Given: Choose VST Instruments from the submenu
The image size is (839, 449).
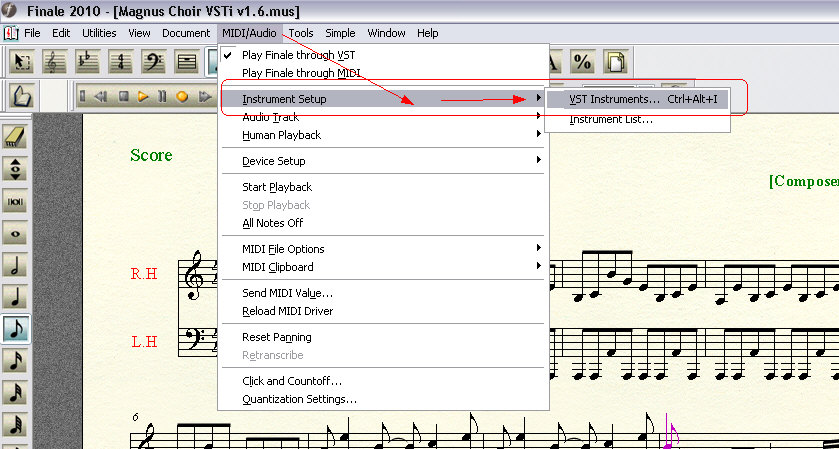Looking at the screenshot, I should pyautogui.click(x=637, y=99).
